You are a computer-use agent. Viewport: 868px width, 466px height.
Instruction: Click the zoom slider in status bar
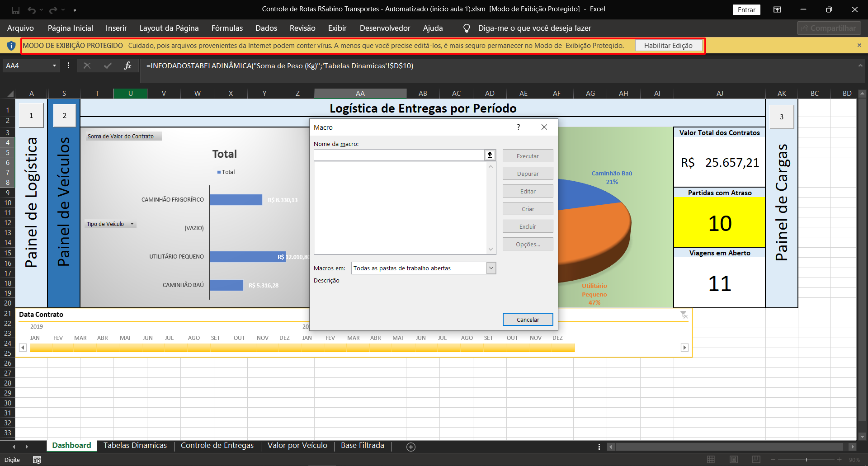[x=806, y=460]
